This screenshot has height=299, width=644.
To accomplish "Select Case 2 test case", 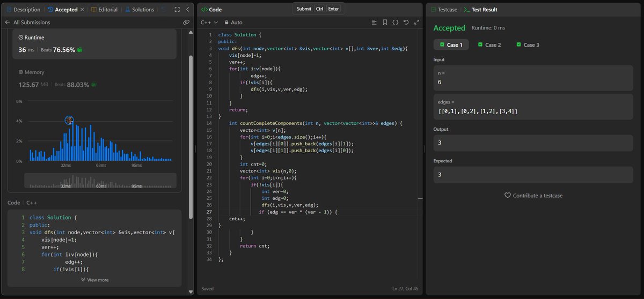I will point(489,45).
